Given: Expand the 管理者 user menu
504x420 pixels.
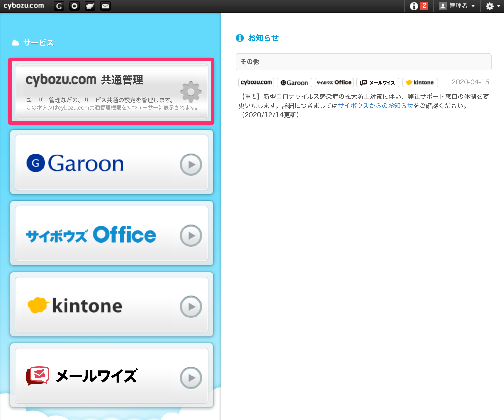Looking at the screenshot, I should (457, 6).
